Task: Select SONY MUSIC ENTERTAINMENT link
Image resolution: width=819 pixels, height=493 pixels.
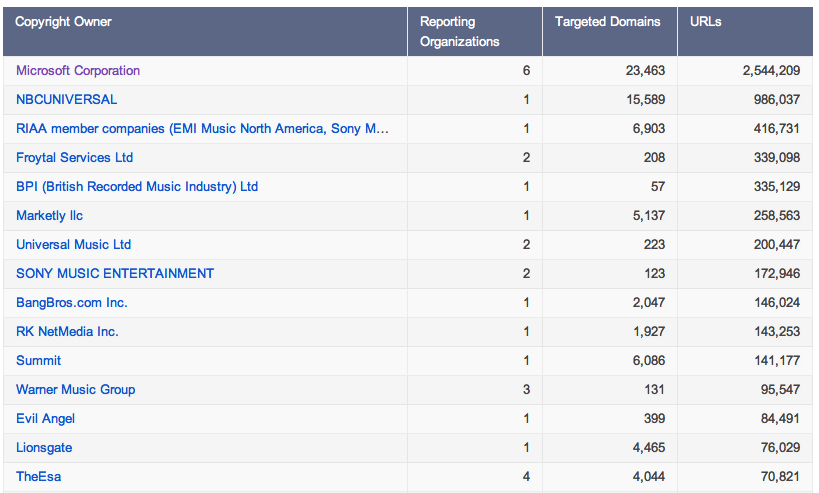Action: click(115, 274)
